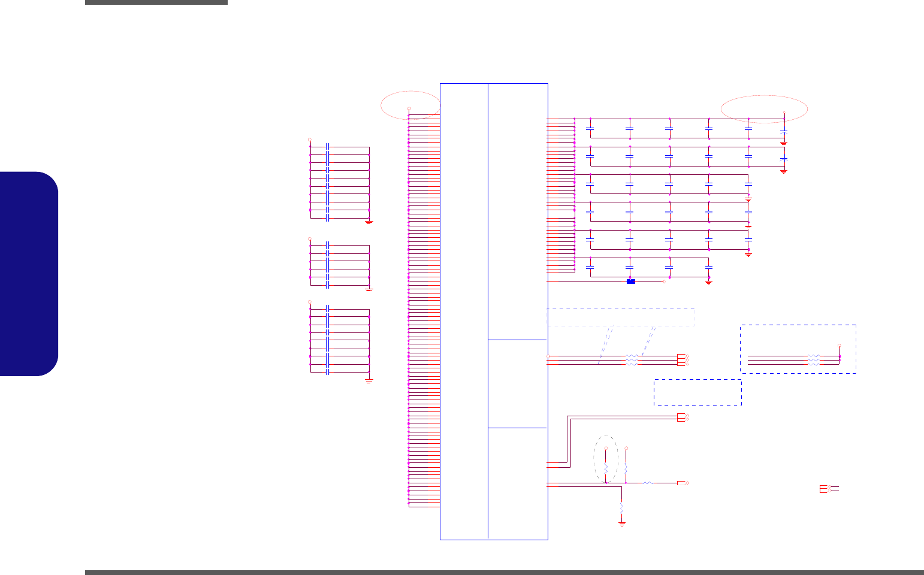Click the dark blue chapter tab on left edge

pyautogui.click(x=29, y=274)
